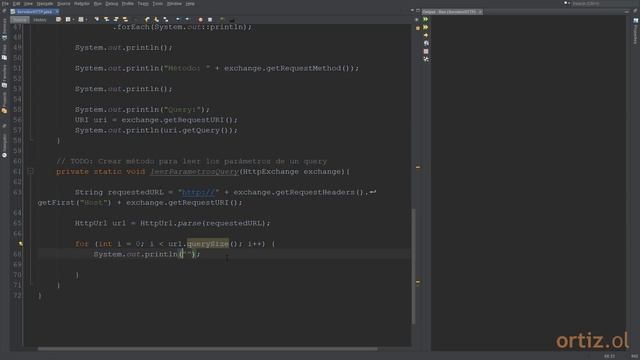Open the Tools menu
640x360 pixels.
tap(158, 4)
